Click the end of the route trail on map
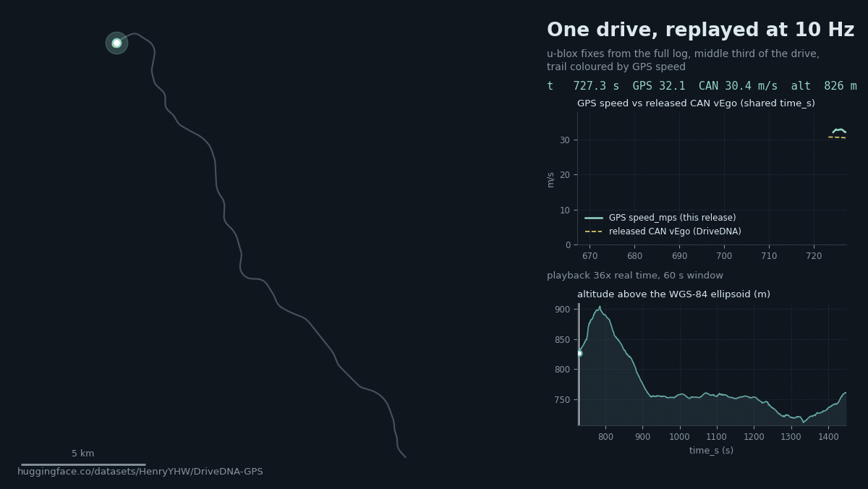This screenshot has width=868, height=489. [x=405, y=457]
